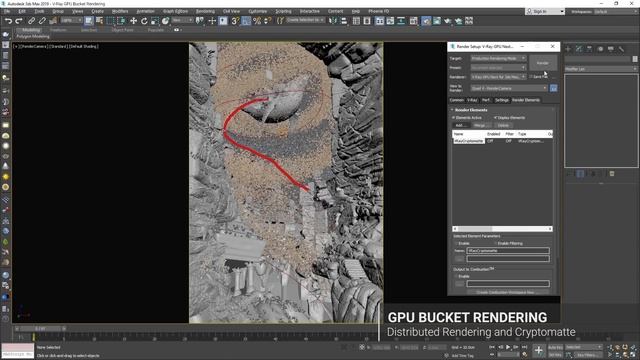The width and height of the screenshot is (640, 360).
Task: Switch to the V-Ray tab in Render Setup
Action: pyautogui.click(x=472, y=100)
